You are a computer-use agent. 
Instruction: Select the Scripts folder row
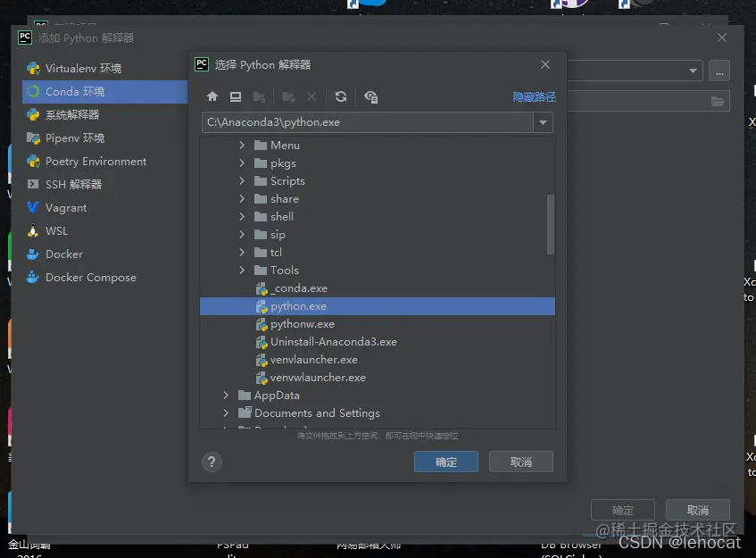(x=377, y=181)
